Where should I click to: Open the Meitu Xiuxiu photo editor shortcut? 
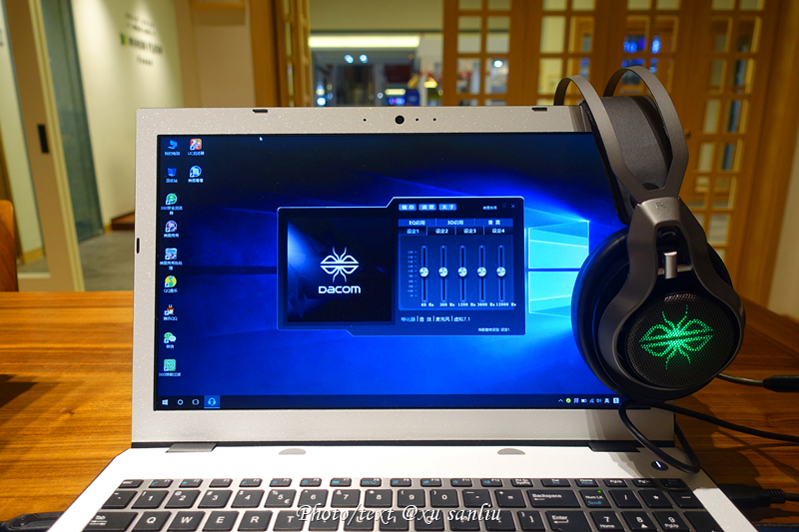[171, 230]
